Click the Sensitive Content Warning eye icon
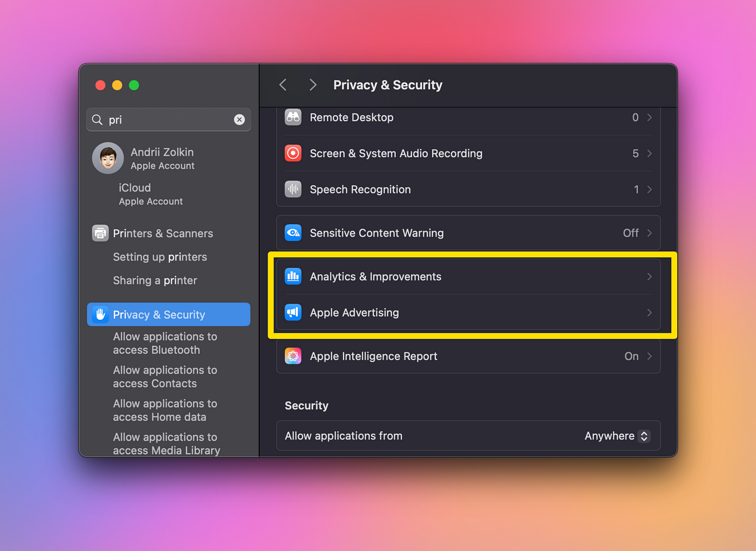Screen dimensions: 756x551 pos(293,233)
